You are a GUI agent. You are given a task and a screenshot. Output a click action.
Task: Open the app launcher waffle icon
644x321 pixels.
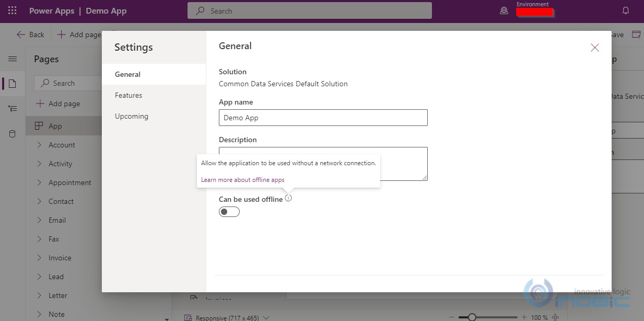point(13,10)
